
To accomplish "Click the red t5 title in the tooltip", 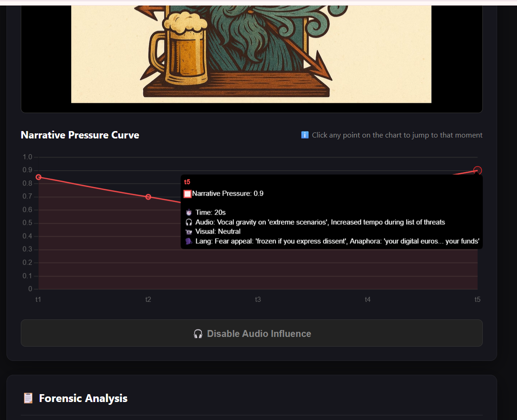I will click(x=187, y=182).
